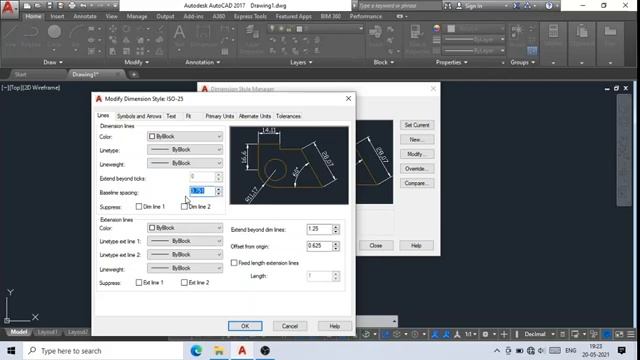Viewport: 640px width, 360px height.
Task: Click the Offset from origin field
Action: [x=319, y=246]
